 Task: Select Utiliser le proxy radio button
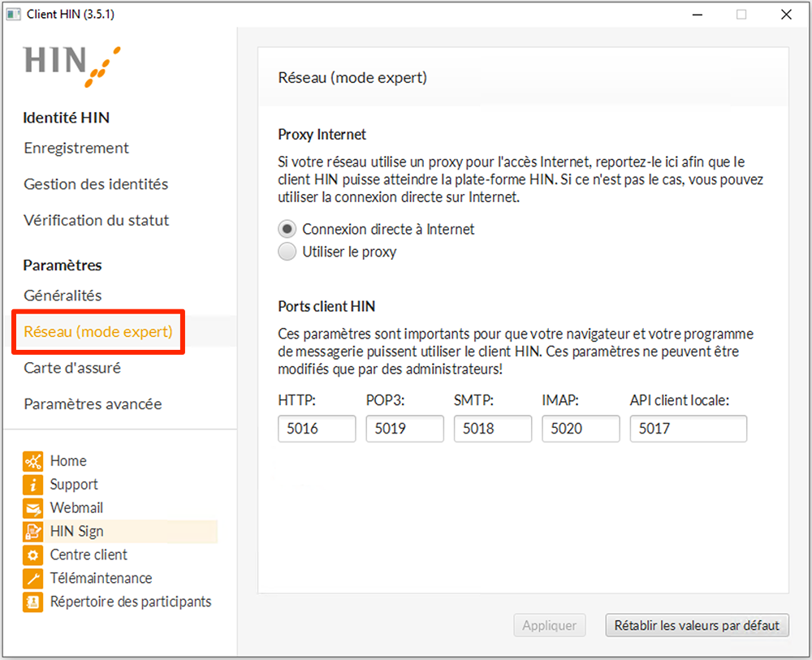287,252
